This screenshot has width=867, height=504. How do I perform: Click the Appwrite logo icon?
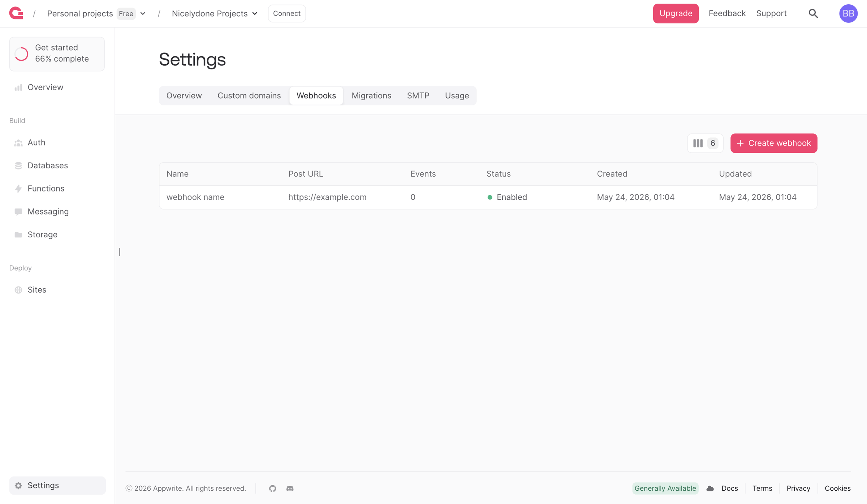tap(16, 13)
